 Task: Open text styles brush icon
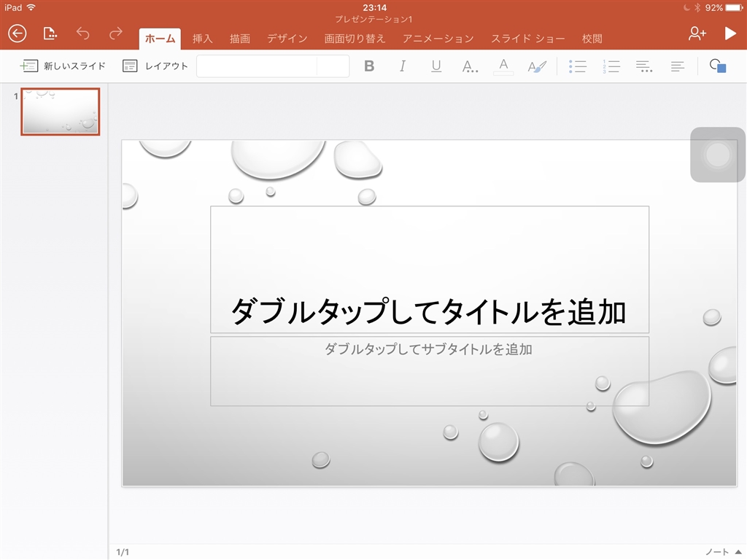point(537,66)
